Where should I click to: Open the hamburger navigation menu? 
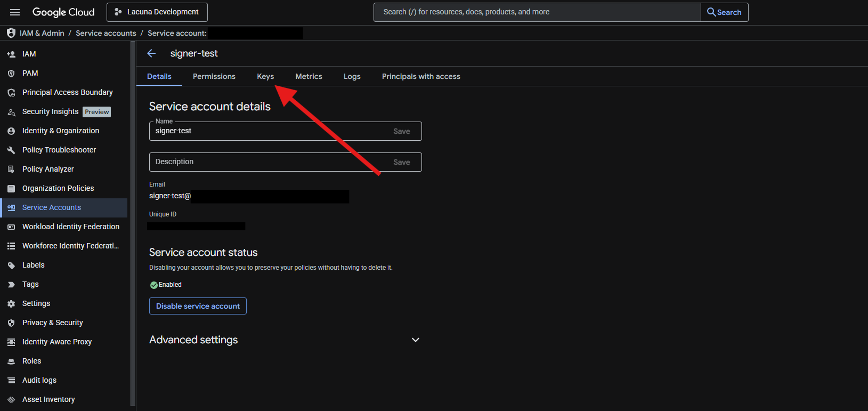click(15, 12)
